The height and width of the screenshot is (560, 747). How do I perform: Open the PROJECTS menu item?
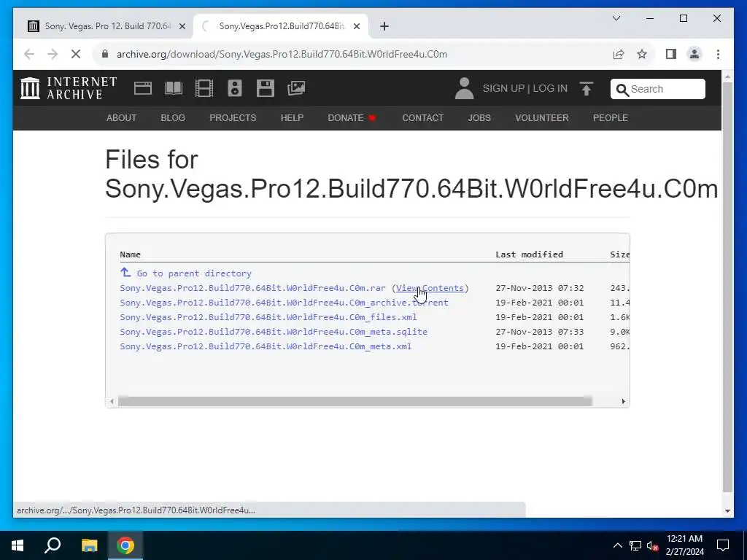[233, 118]
